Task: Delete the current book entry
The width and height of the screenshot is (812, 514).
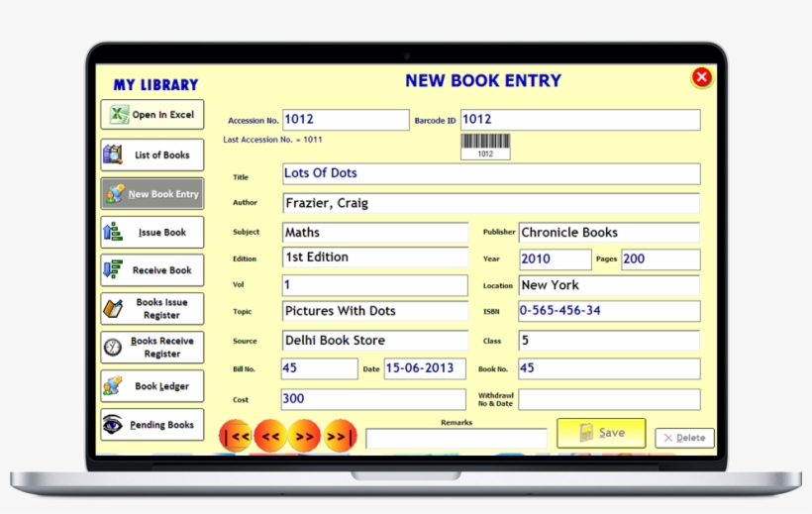Action: point(684,438)
